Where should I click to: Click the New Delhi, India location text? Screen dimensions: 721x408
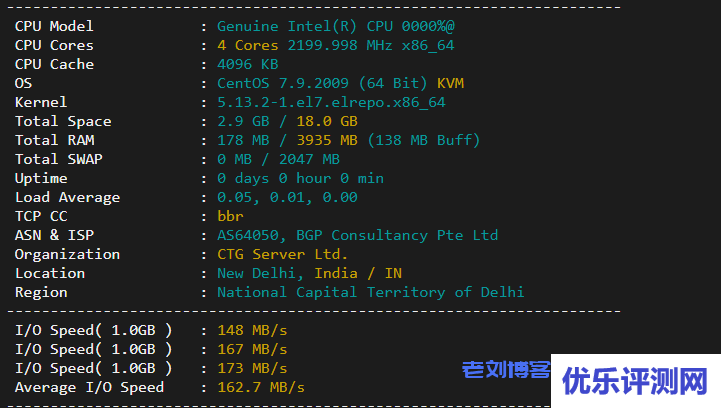[309, 273]
